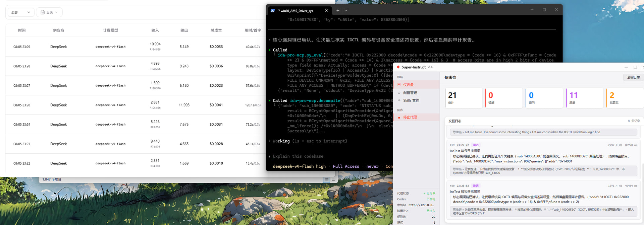
Task: Click the 1,847 个项目 status bar text
Action: click(x=52, y=179)
